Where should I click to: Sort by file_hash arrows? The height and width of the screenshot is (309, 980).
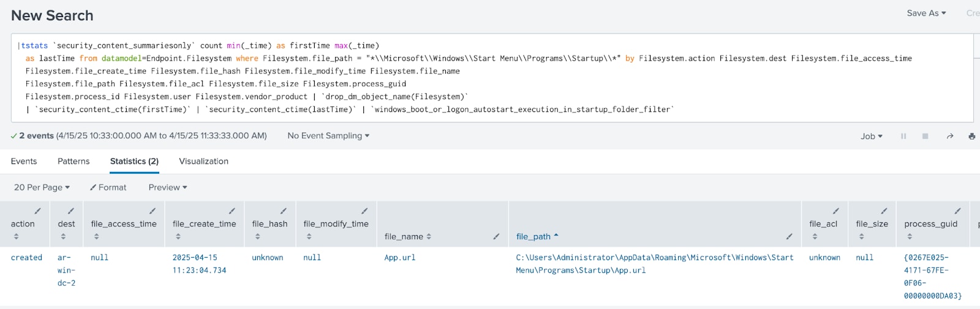pyautogui.click(x=257, y=236)
